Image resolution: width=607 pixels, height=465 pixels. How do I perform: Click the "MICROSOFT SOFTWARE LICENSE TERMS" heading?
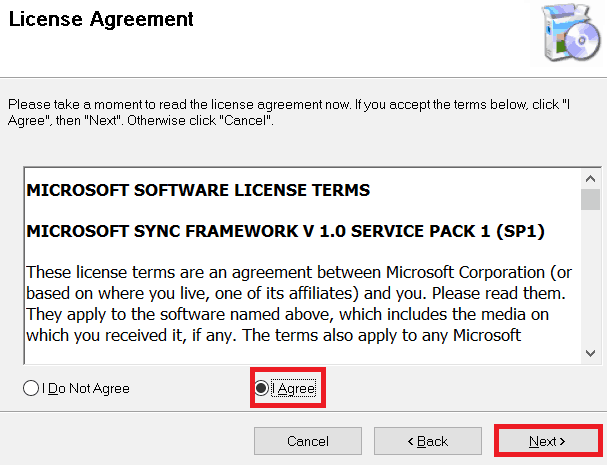(x=198, y=190)
